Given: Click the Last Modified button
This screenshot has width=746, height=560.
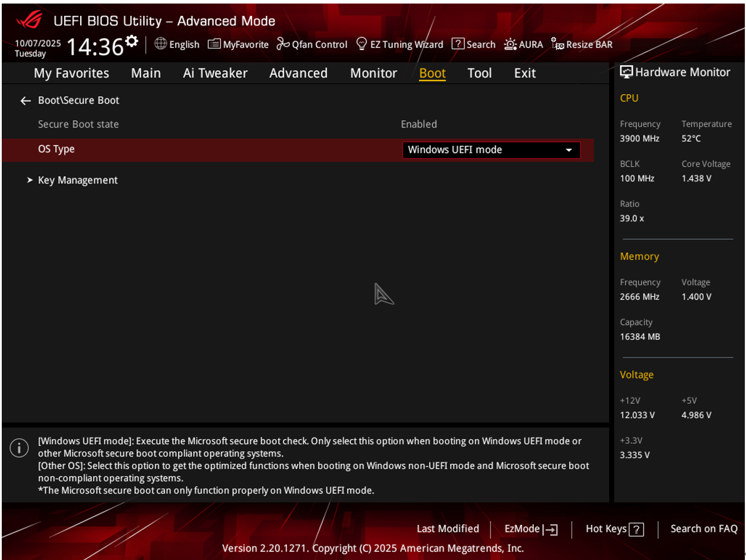Looking at the screenshot, I should (448, 529).
